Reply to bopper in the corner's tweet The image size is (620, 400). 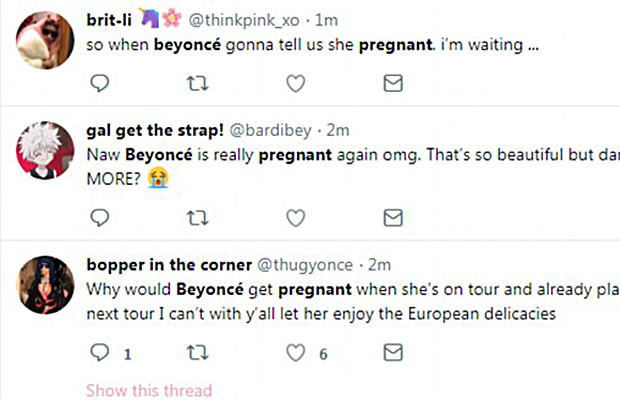(x=100, y=352)
